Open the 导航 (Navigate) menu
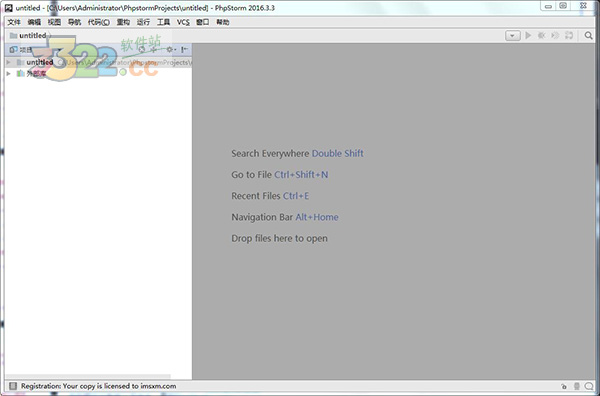 pyautogui.click(x=74, y=22)
